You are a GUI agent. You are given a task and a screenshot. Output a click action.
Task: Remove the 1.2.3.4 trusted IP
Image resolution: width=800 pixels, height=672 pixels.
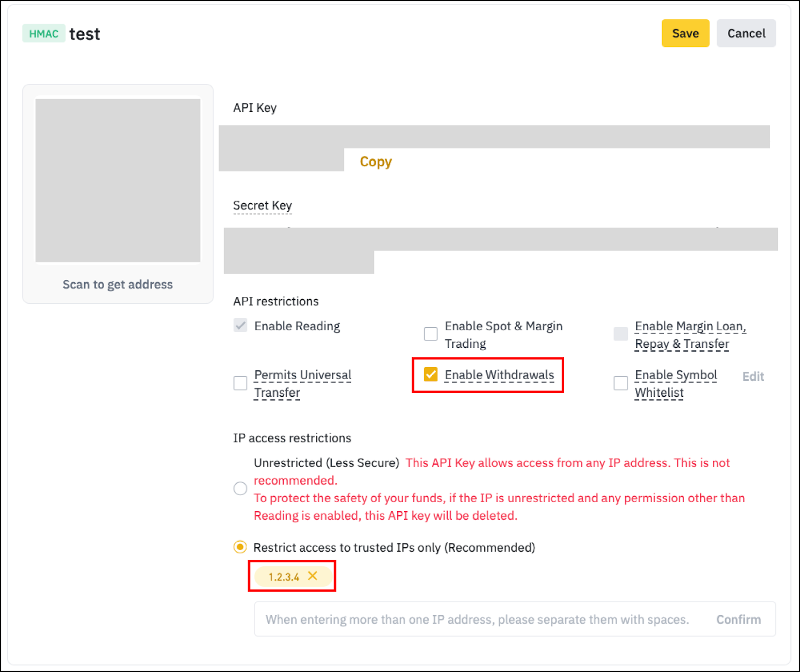point(312,576)
